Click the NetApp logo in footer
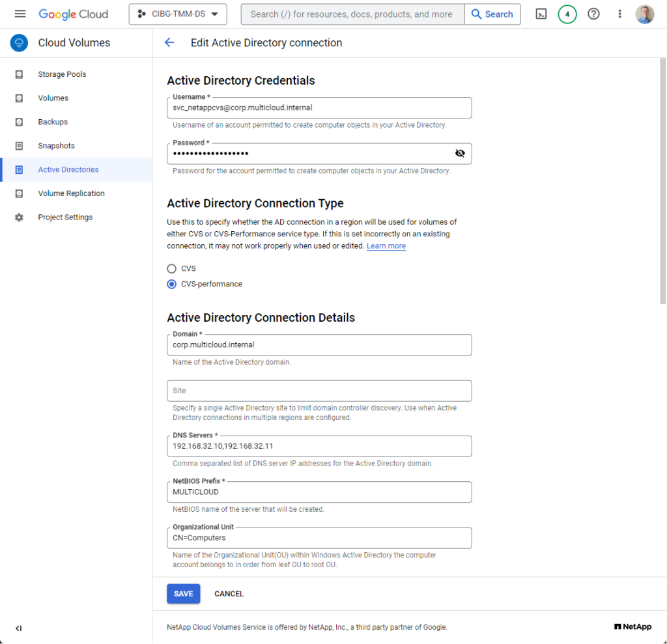The height and width of the screenshot is (644, 667). coord(633,626)
